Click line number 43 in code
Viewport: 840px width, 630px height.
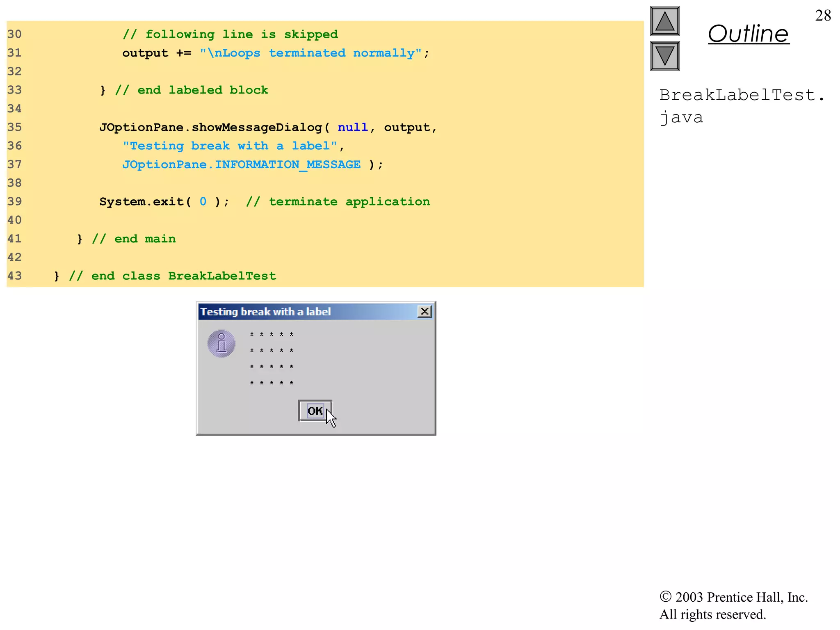pos(14,276)
